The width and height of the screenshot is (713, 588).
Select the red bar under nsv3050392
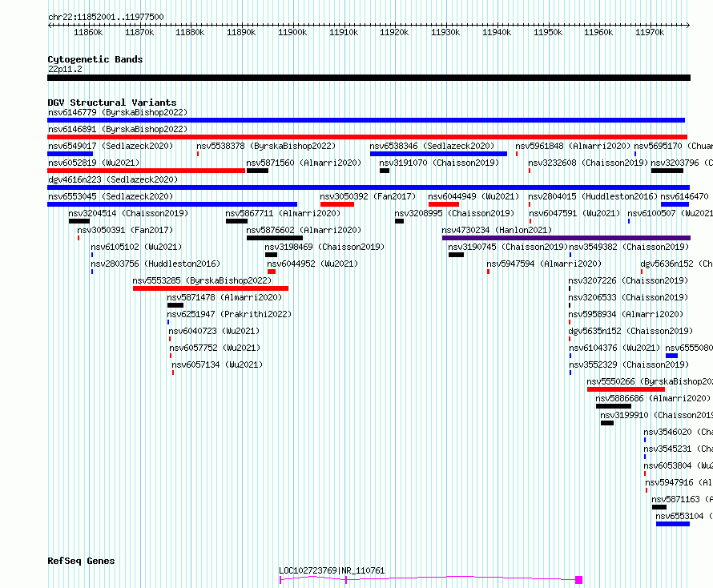click(x=337, y=204)
